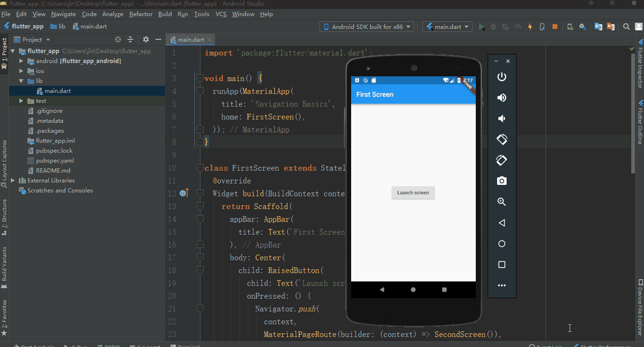
Task: Run the app with the green play icon
Action: pyautogui.click(x=481, y=27)
